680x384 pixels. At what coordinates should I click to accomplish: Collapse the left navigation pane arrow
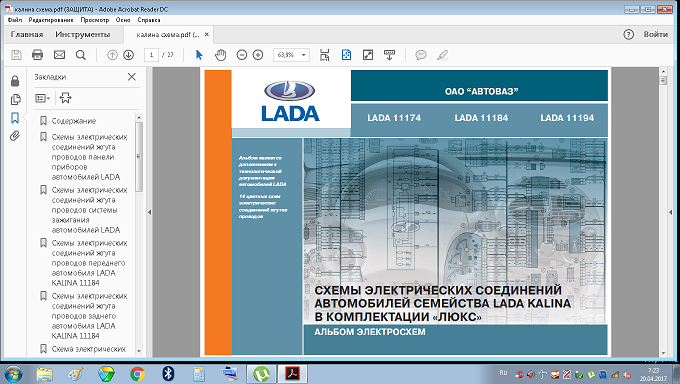click(x=150, y=212)
